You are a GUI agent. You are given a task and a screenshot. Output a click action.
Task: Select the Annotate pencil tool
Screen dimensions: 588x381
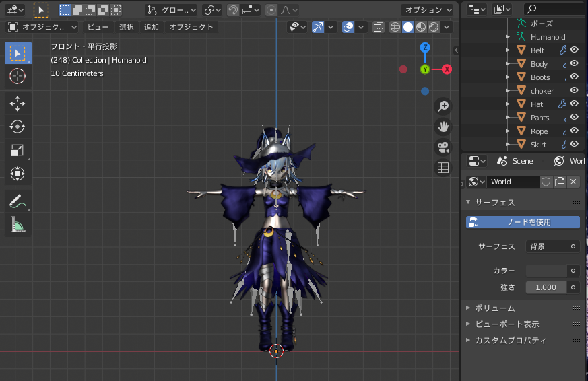[x=18, y=201]
